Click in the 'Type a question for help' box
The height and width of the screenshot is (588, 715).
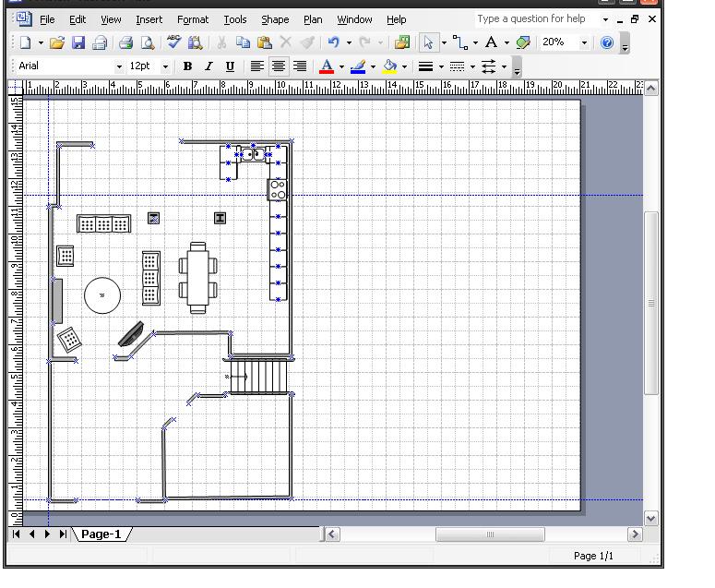pos(533,18)
